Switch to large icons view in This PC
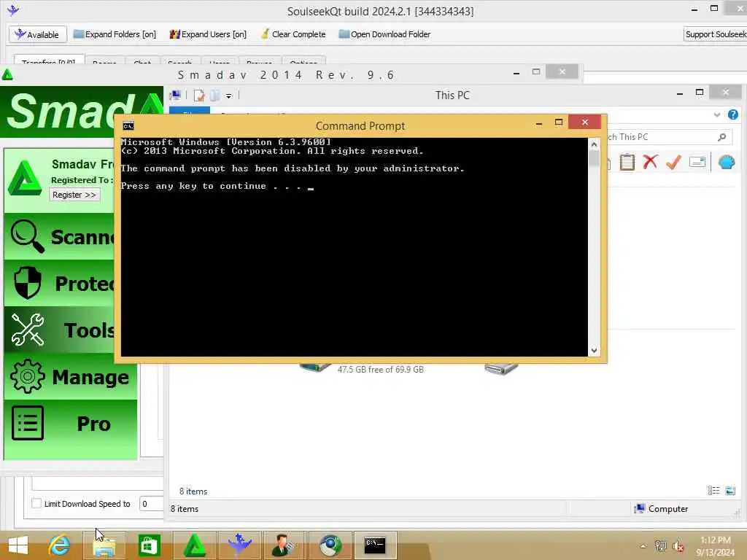This screenshot has height=560, width=747. click(729, 491)
